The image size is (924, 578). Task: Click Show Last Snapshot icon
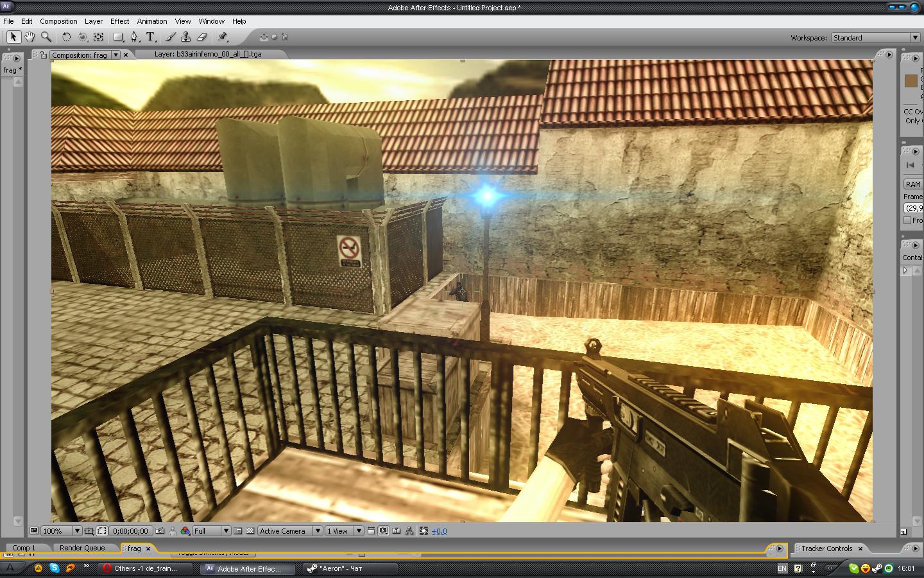pos(173,531)
